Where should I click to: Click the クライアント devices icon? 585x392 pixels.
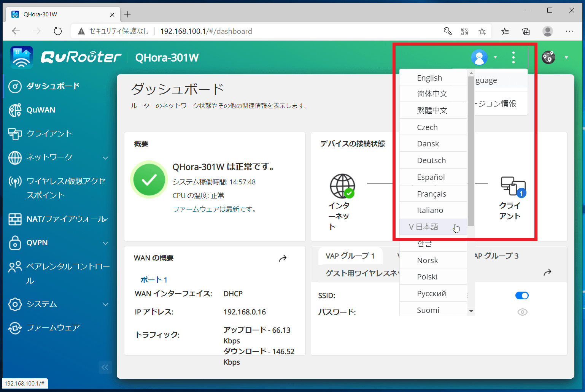(513, 187)
